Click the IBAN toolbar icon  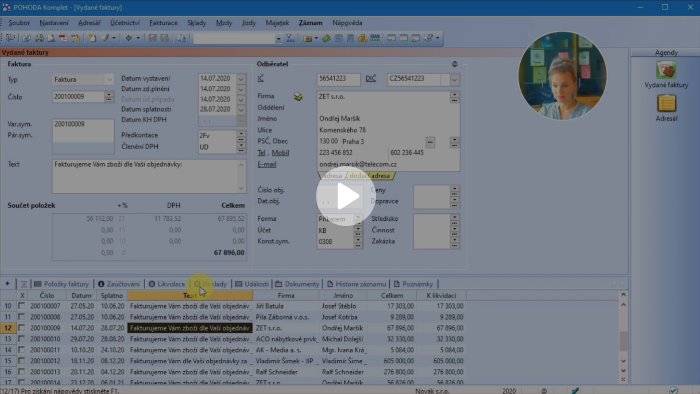(375, 38)
